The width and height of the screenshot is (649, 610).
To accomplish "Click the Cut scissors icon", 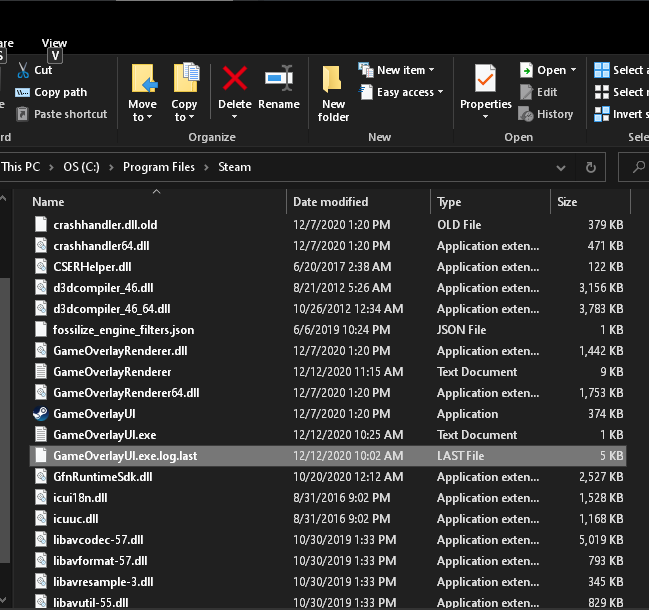I will [23, 70].
